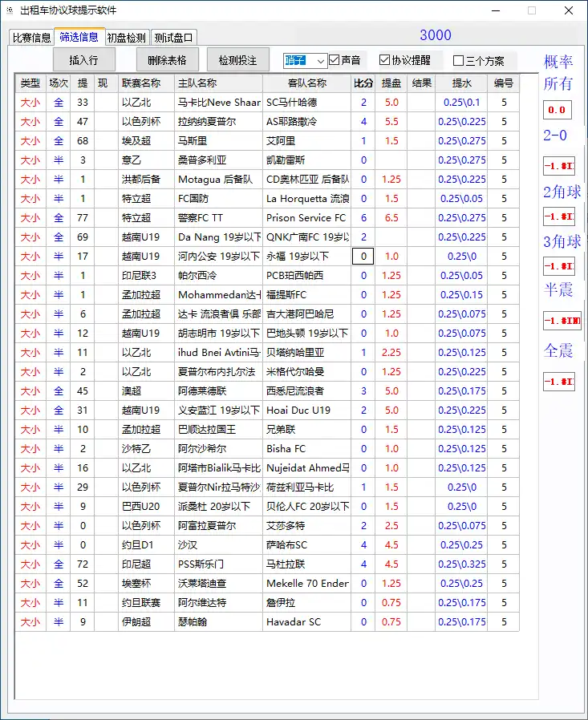Click the app icon in title bar
Image resolution: width=588 pixels, height=720 pixels.
(9, 10)
